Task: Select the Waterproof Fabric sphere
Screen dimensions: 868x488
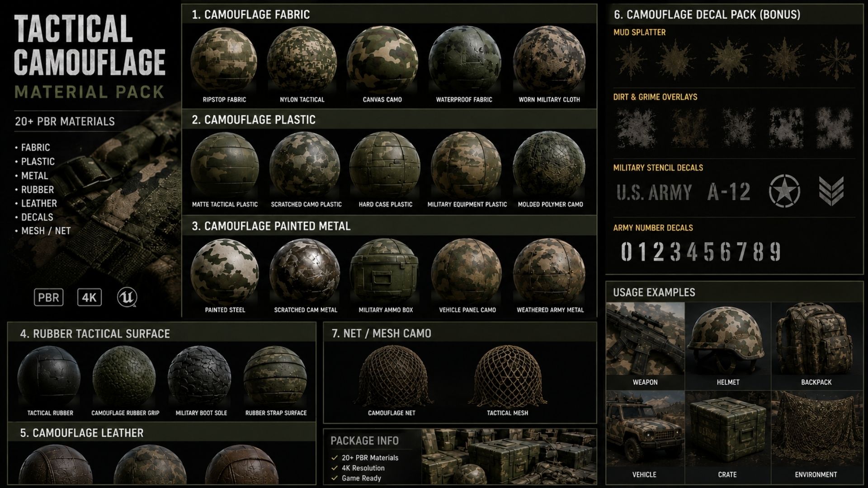Action: point(464,60)
